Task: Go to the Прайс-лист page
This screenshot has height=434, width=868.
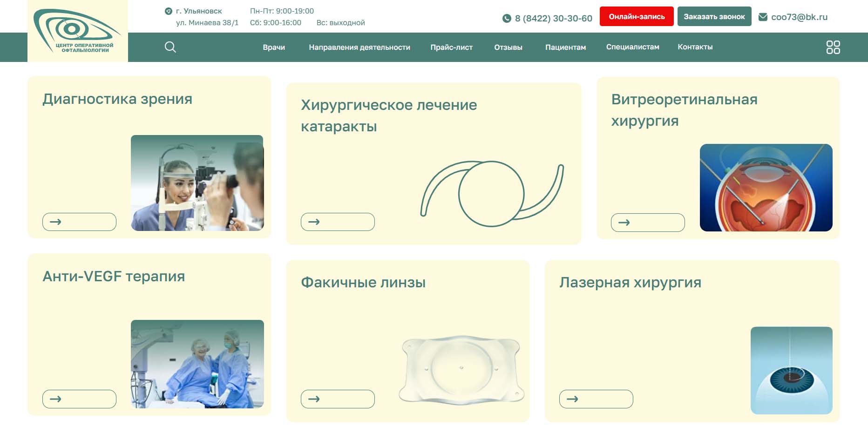Action: click(452, 47)
